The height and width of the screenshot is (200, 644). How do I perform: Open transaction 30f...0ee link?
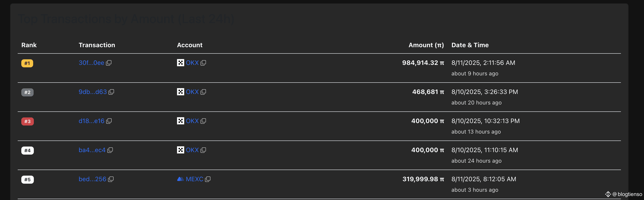point(91,63)
